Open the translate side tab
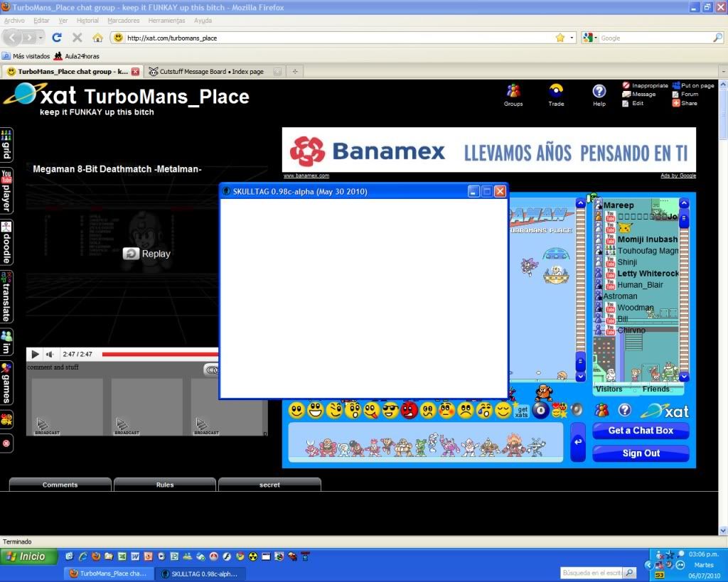728x582 pixels. point(6,296)
